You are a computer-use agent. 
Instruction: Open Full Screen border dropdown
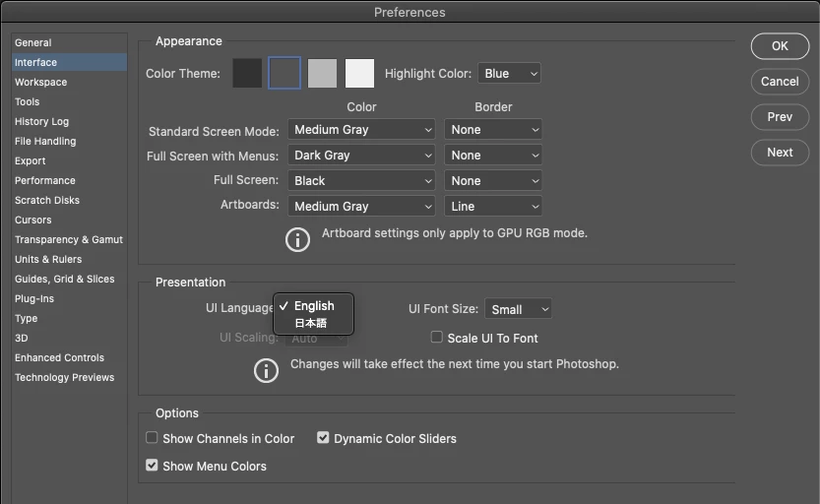tap(493, 181)
